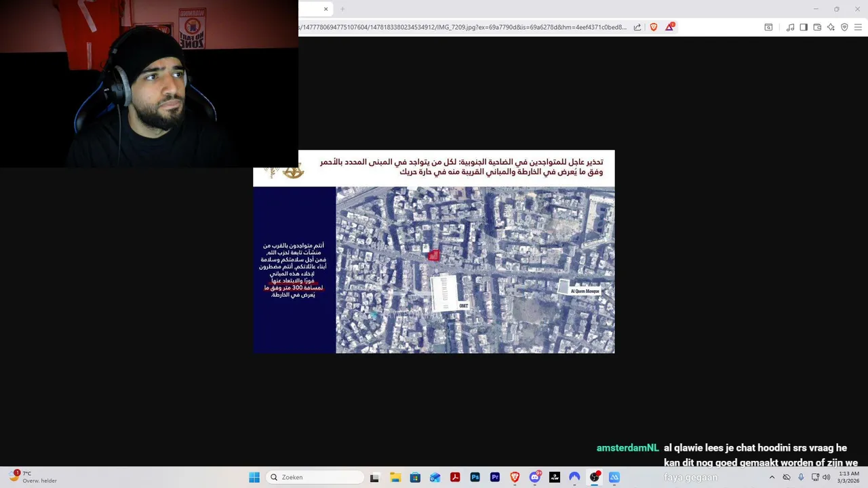Open the clock showing 1:13 AM

849,477
